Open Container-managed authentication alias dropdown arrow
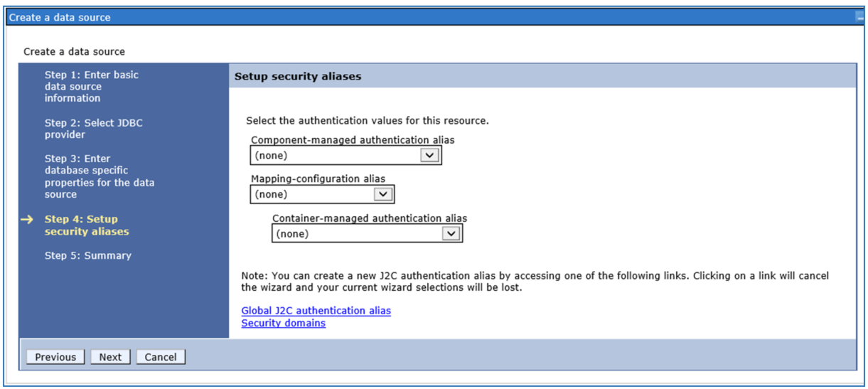Screen dimensions: 868x389 click(451, 233)
